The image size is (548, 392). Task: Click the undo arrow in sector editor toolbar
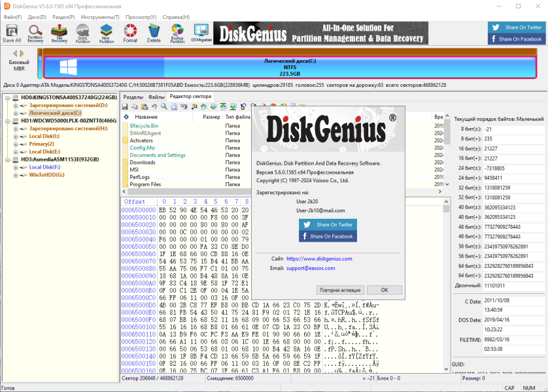click(x=154, y=106)
